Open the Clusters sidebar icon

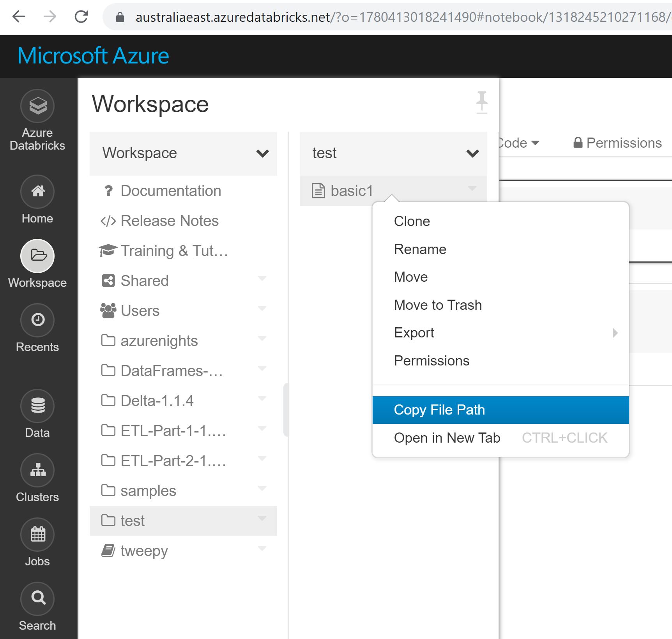(37, 470)
